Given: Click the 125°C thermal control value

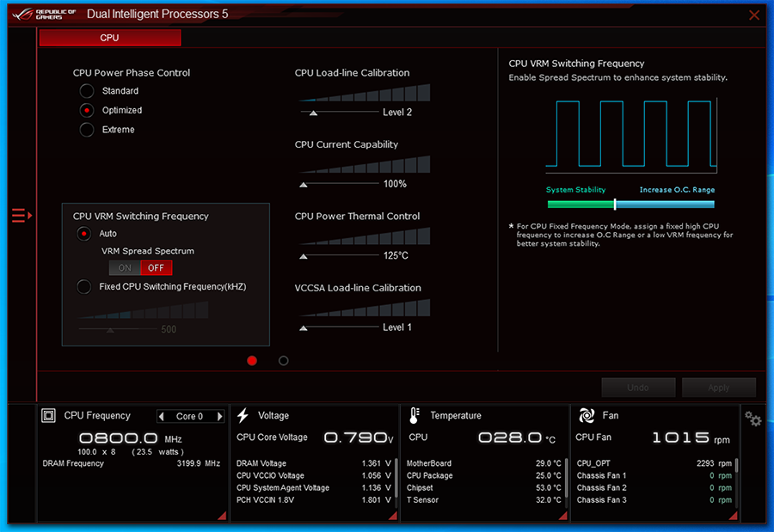Looking at the screenshot, I should click(x=396, y=255).
